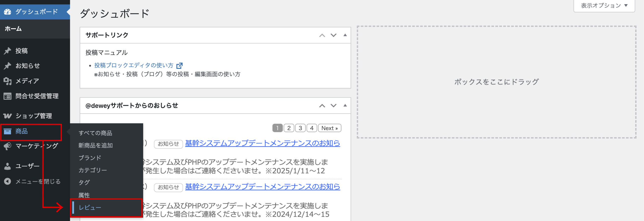Toggle the @deweyサポートからのおしらせ panel triangle
This screenshot has width=644, height=221.
345,106
